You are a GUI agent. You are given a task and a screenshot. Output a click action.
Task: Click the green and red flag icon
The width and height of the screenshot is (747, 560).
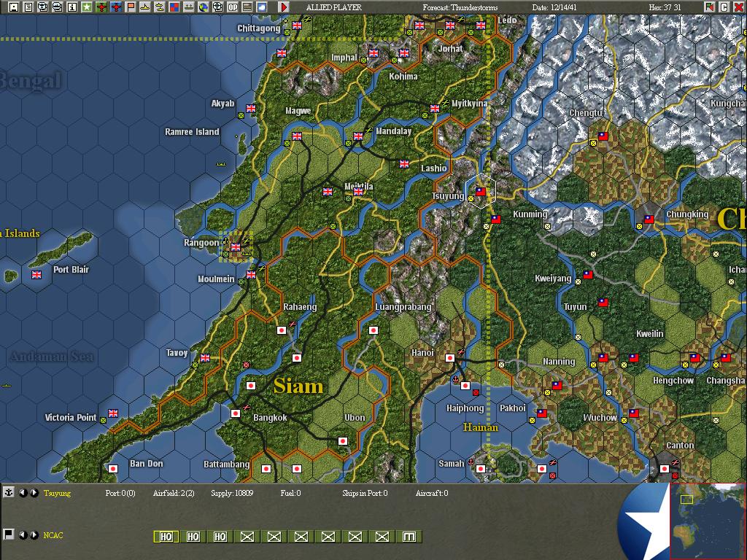709,7
